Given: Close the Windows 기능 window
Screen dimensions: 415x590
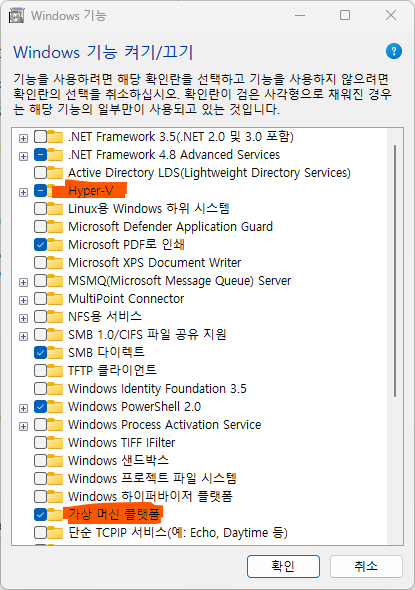Looking at the screenshot, I should [391, 15].
